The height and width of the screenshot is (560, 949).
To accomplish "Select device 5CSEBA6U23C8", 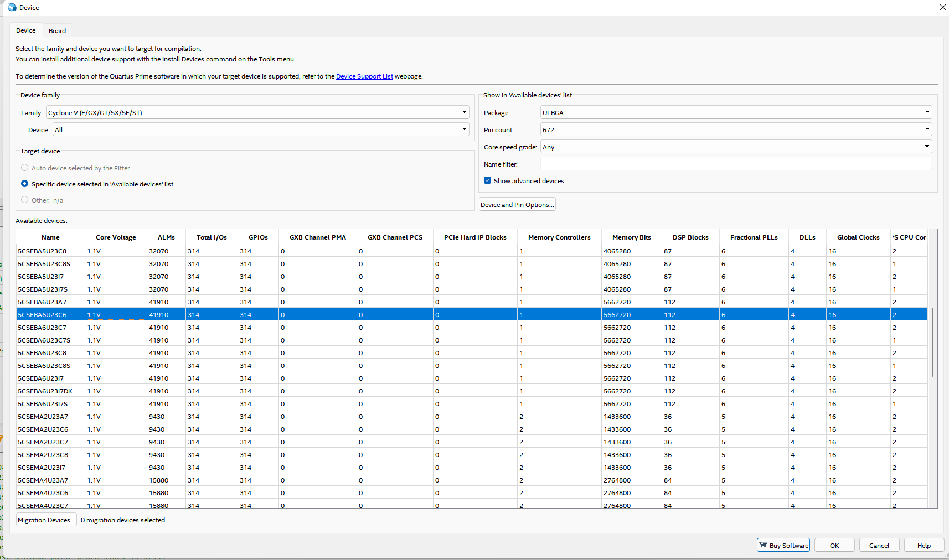I will click(472, 352).
